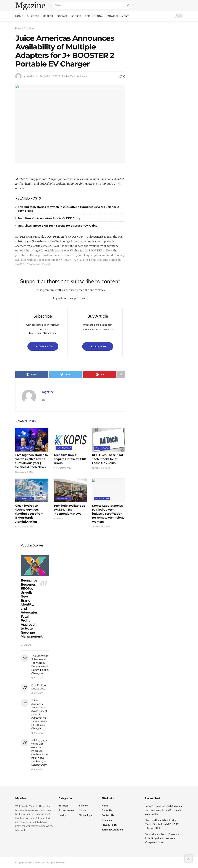Open 'Tech help available at WCDPL' headline
The image size is (198, 868).
coord(69,509)
